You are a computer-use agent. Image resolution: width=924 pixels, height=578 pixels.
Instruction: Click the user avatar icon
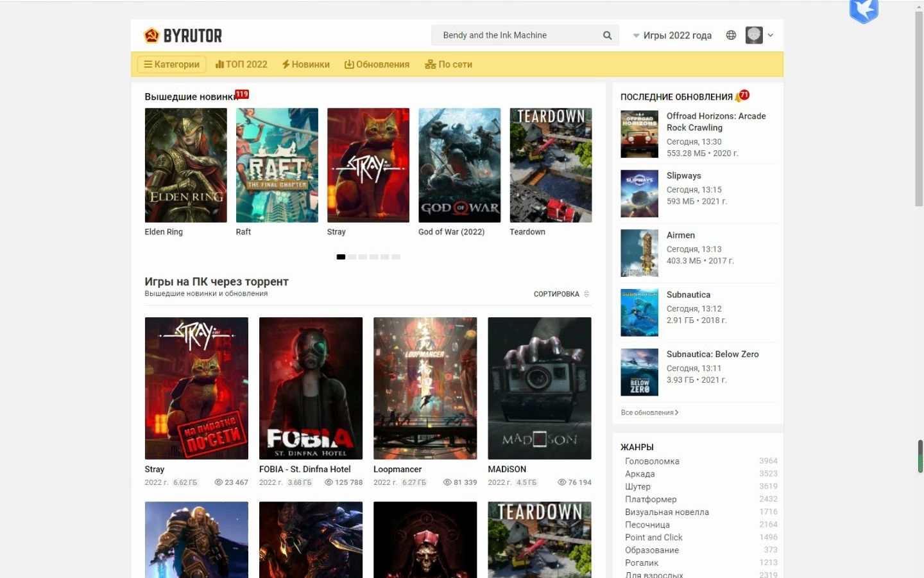pyautogui.click(x=754, y=35)
